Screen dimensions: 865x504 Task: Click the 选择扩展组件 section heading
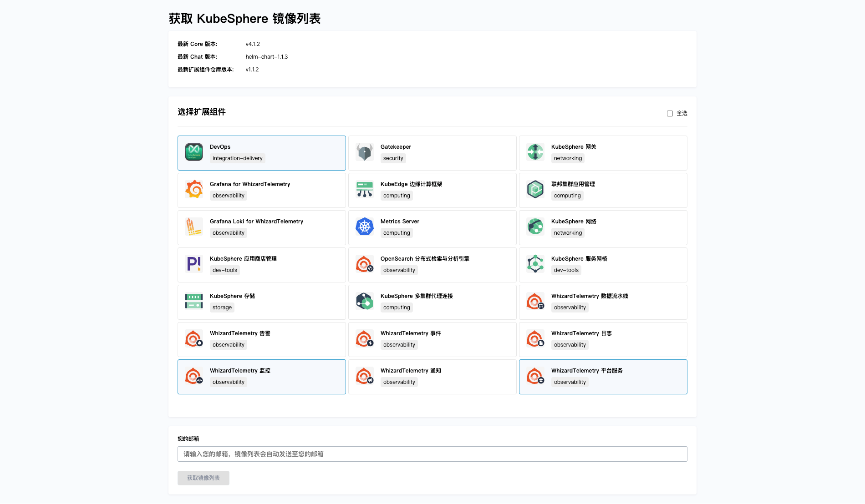[202, 112]
